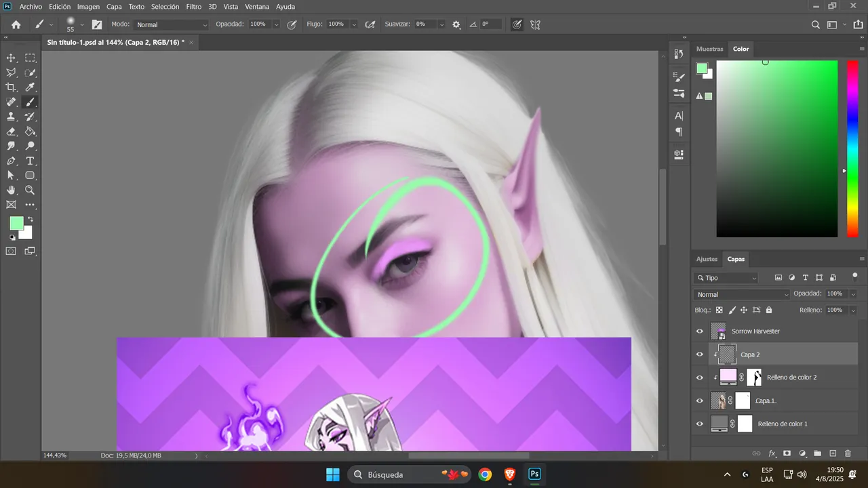
Task: Select the Zoom tool in toolbar
Action: pos(30,190)
